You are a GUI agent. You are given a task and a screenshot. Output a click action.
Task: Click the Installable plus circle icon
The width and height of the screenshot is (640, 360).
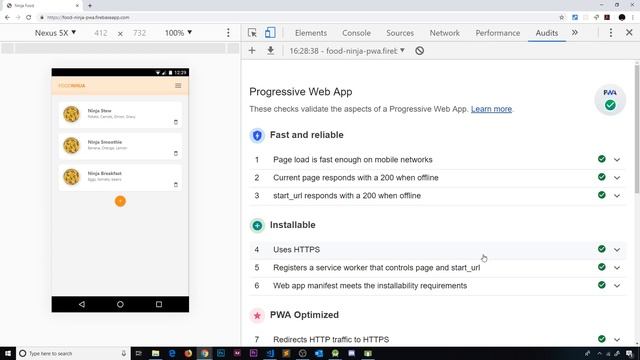(257, 225)
